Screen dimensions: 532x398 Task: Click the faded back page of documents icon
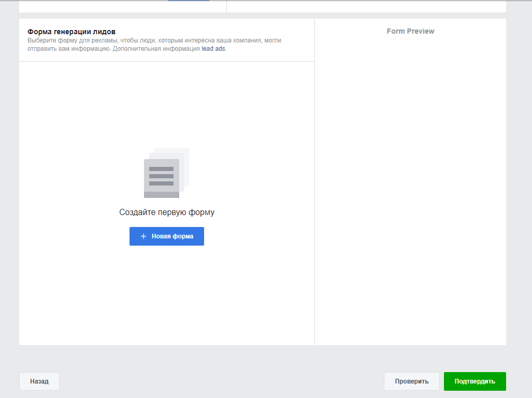pos(184,154)
